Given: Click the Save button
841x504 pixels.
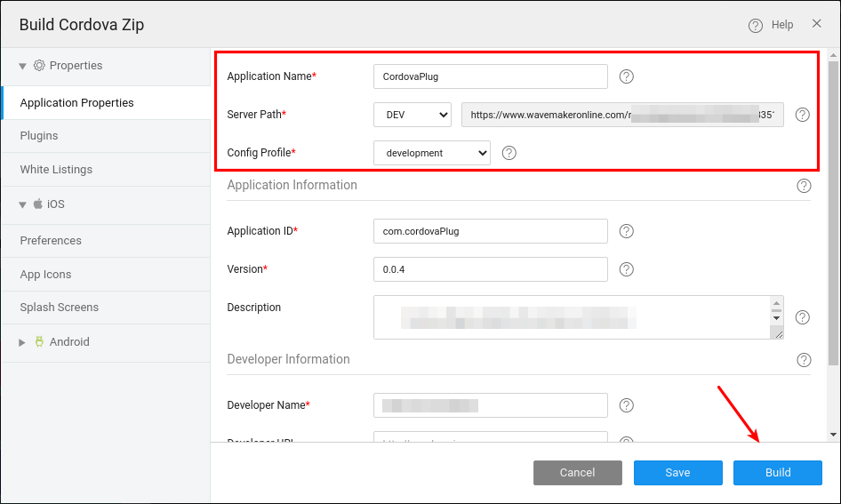Looking at the screenshot, I should pos(677,473).
